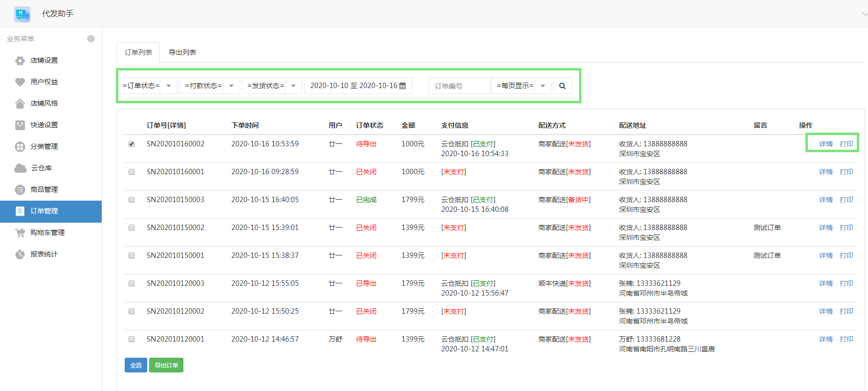The width and height of the screenshot is (868, 391).
Task: Open the calendar icon in date range field
Action: [402, 86]
